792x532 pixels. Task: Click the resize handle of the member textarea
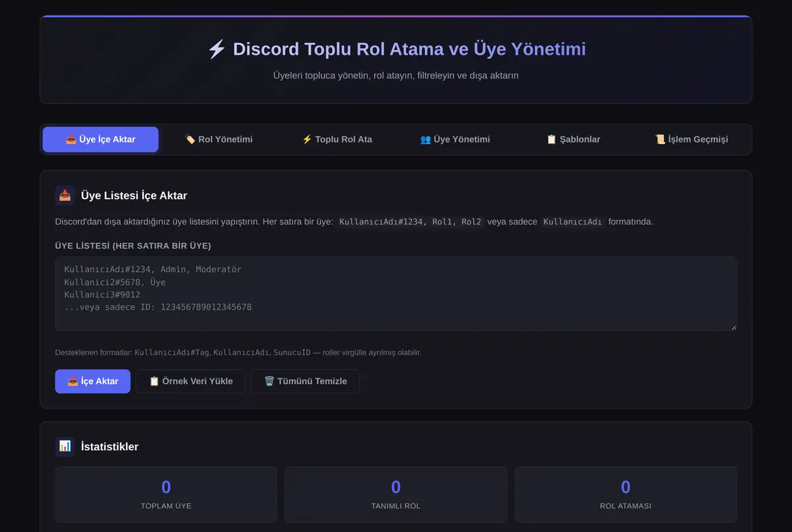pyautogui.click(x=733, y=326)
